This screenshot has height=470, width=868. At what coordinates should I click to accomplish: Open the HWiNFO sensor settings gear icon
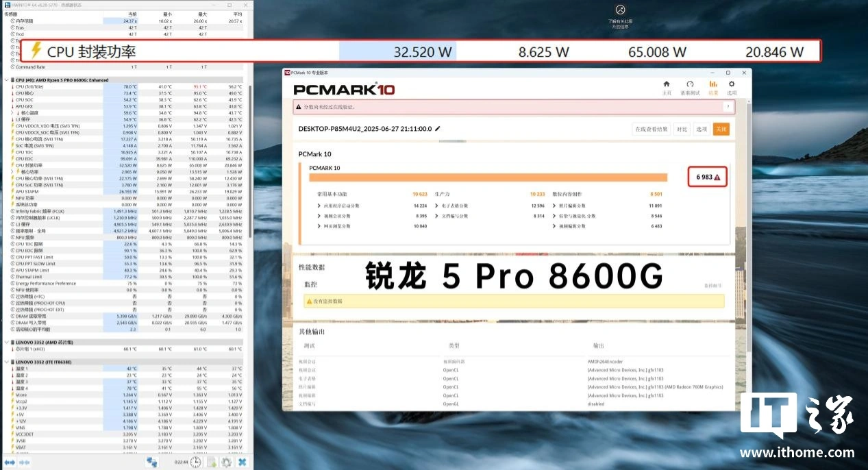227,462
